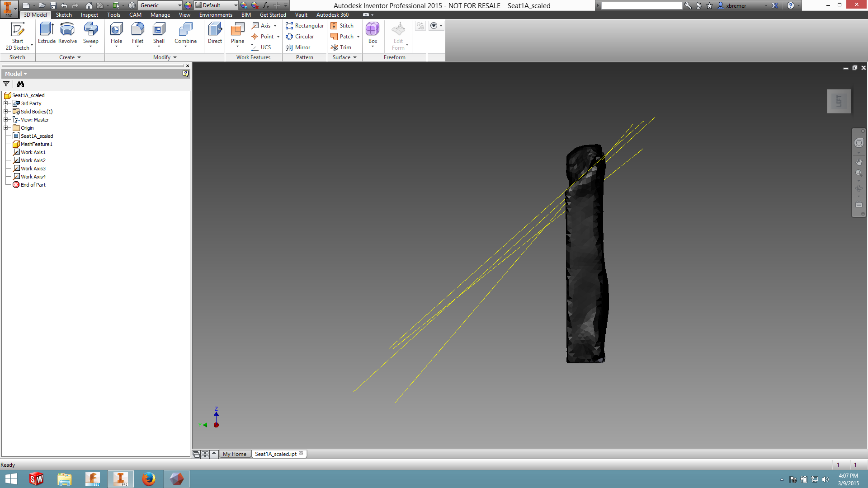Screen dimensions: 868x488
Task: Create a work Plane
Action: (237, 34)
